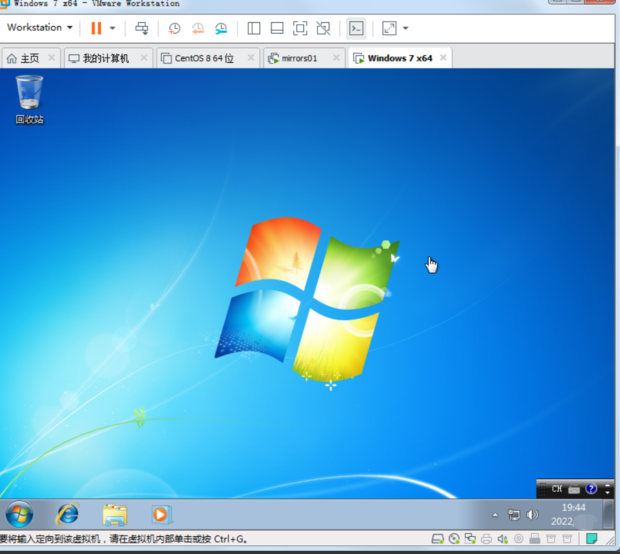Click the hard disk device status icon
620x554 pixels.
point(437,539)
